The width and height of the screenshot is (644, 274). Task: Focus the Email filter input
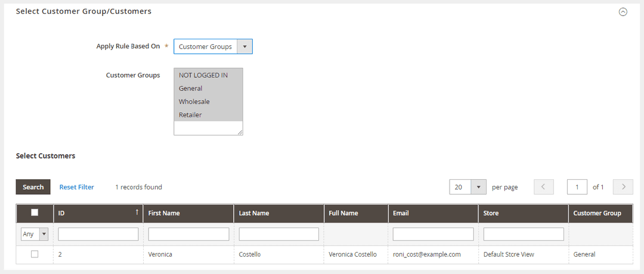pyautogui.click(x=433, y=234)
